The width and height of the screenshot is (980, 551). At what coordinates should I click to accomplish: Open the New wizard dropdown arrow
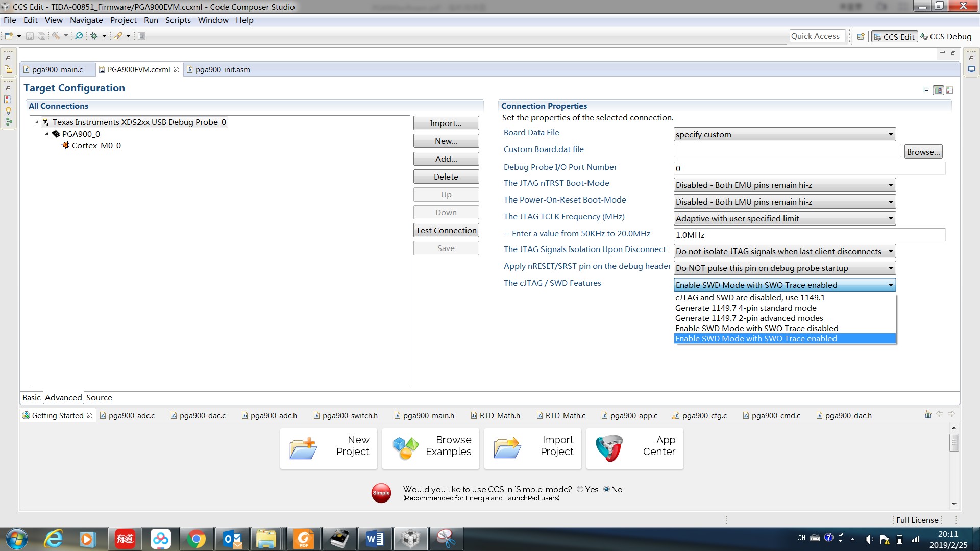pos(19,36)
